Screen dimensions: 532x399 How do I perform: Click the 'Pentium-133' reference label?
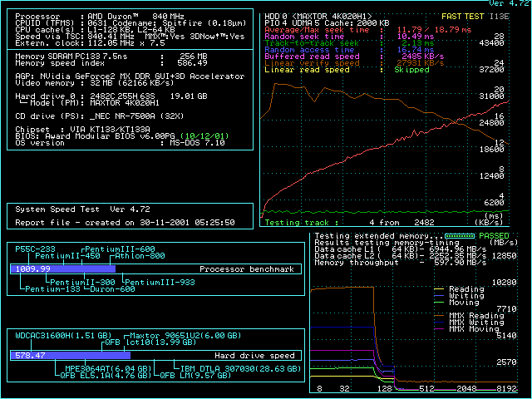[52, 289]
